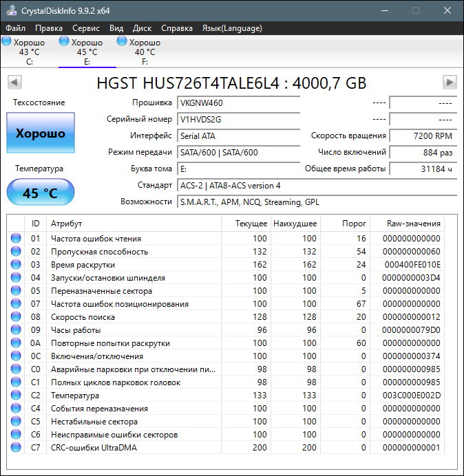The height and width of the screenshot is (476, 464).
Task: Click status dot for Время раскрутки
Action: [16, 264]
